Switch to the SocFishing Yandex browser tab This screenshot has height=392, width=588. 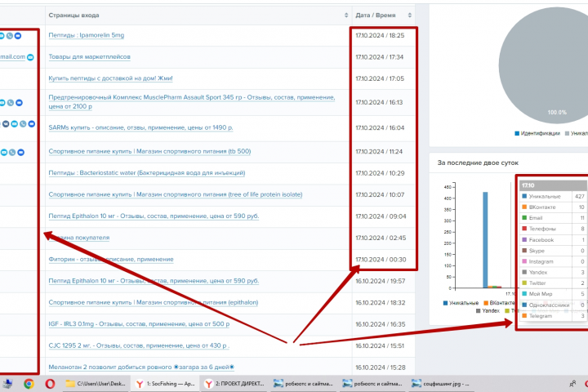[165, 384]
